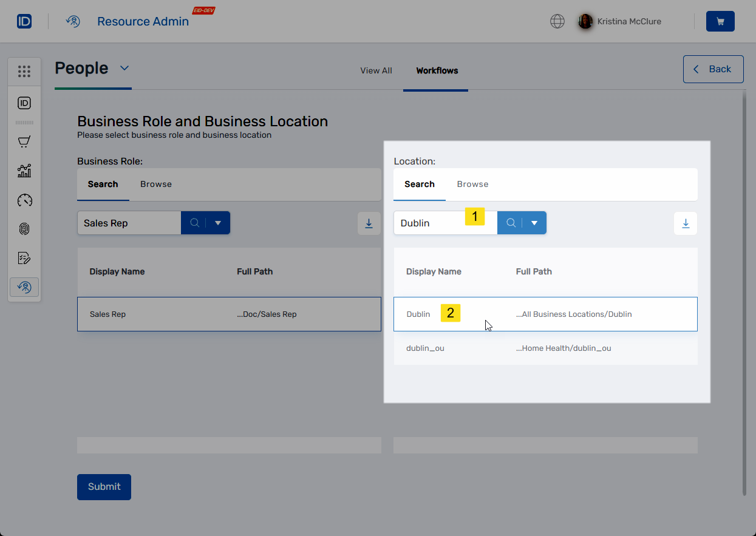The height and width of the screenshot is (536, 756).
Task: Switch to the Location Browse tab
Action: coord(472,184)
